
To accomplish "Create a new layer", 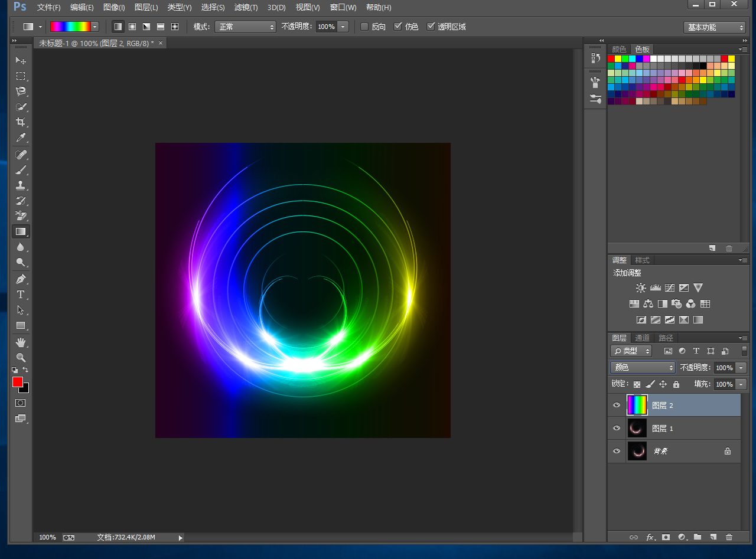I will pyautogui.click(x=713, y=537).
